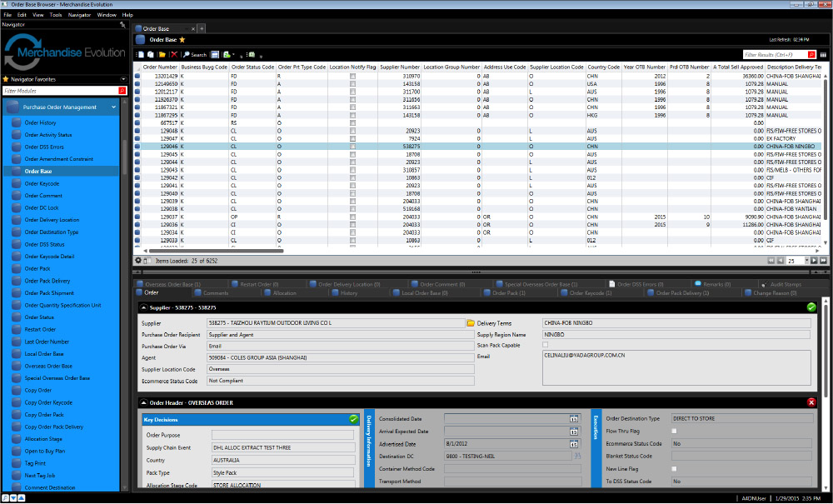Collapse the Order Header section
833x504 pixels.
[x=143, y=402]
